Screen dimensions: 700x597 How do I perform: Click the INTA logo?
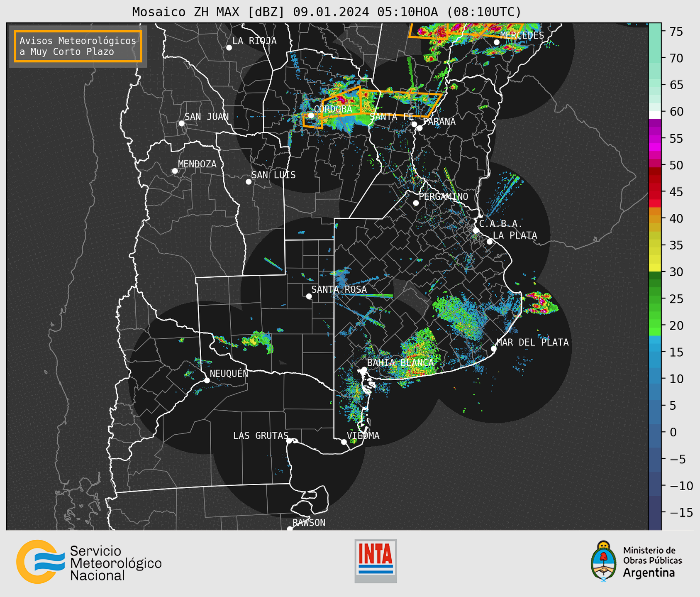point(376,561)
